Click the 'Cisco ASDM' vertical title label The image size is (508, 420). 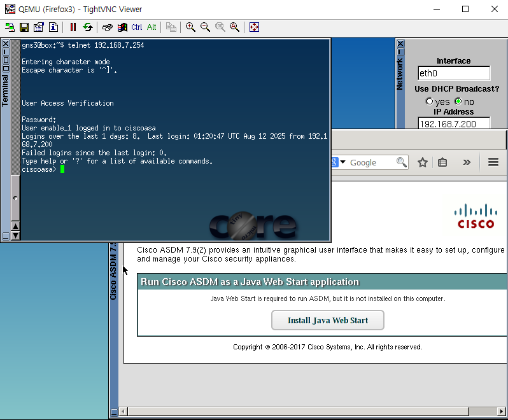pos(113,271)
